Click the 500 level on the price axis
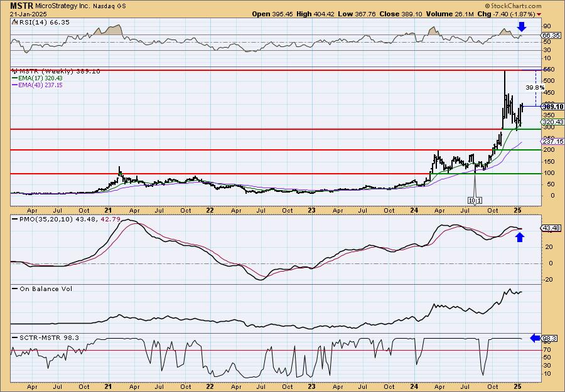Screen dimensions: 565x392 click(x=549, y=81)
